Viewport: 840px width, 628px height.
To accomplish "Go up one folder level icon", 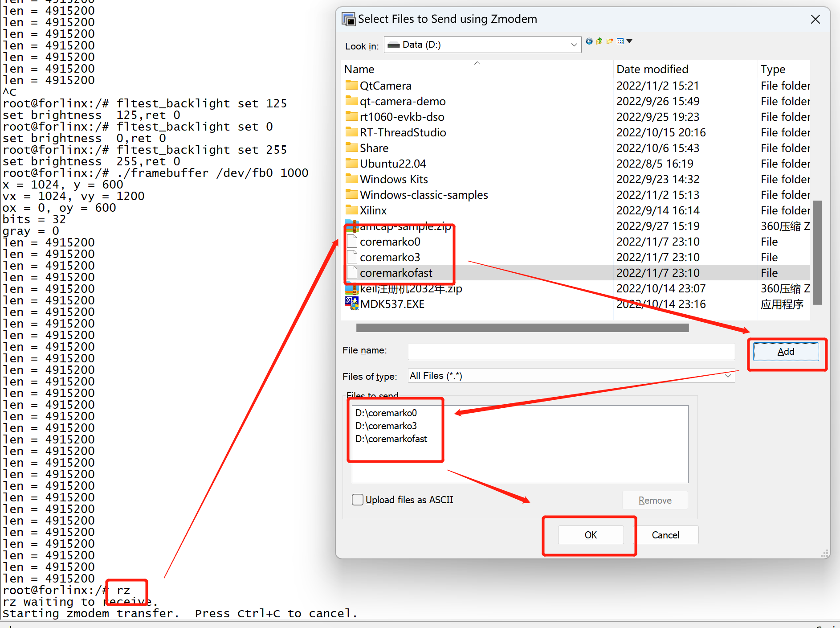I will (599, 41).
